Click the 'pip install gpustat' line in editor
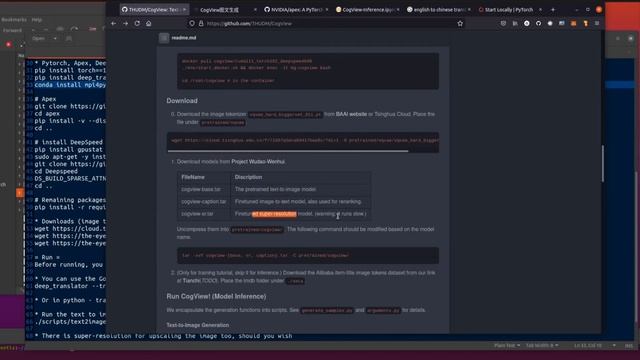 69,150
